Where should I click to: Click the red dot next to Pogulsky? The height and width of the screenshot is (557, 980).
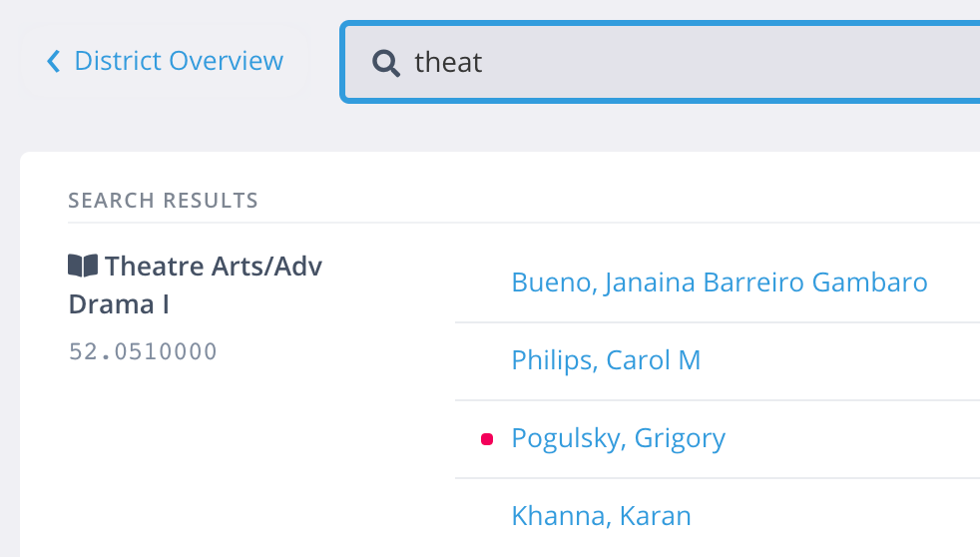[487, 439]
